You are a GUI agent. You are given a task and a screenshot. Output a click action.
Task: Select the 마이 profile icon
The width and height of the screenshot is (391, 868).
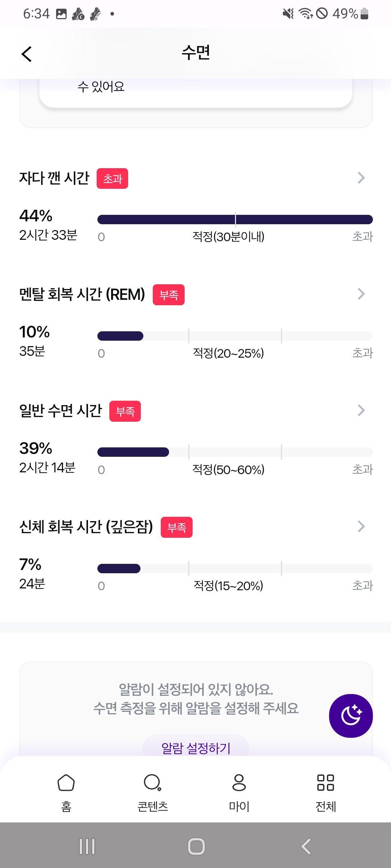239,783
